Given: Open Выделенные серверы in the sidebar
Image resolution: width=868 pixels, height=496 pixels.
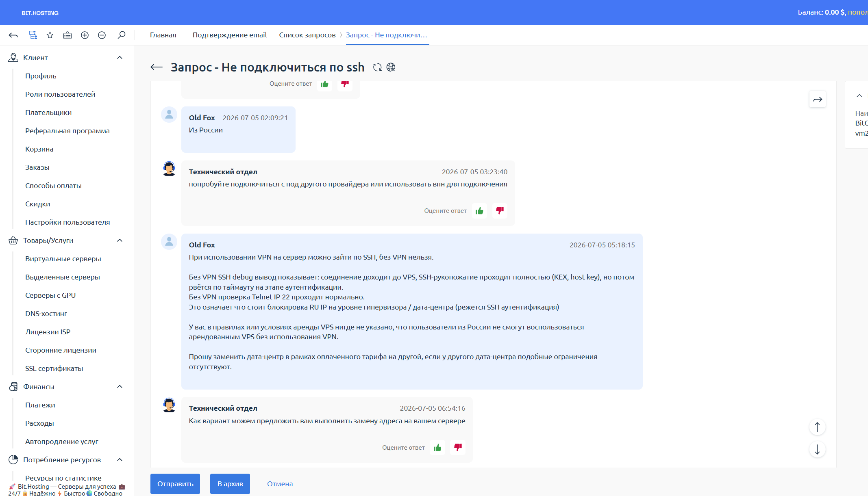Looking at the screenshot, I should 63,277.
